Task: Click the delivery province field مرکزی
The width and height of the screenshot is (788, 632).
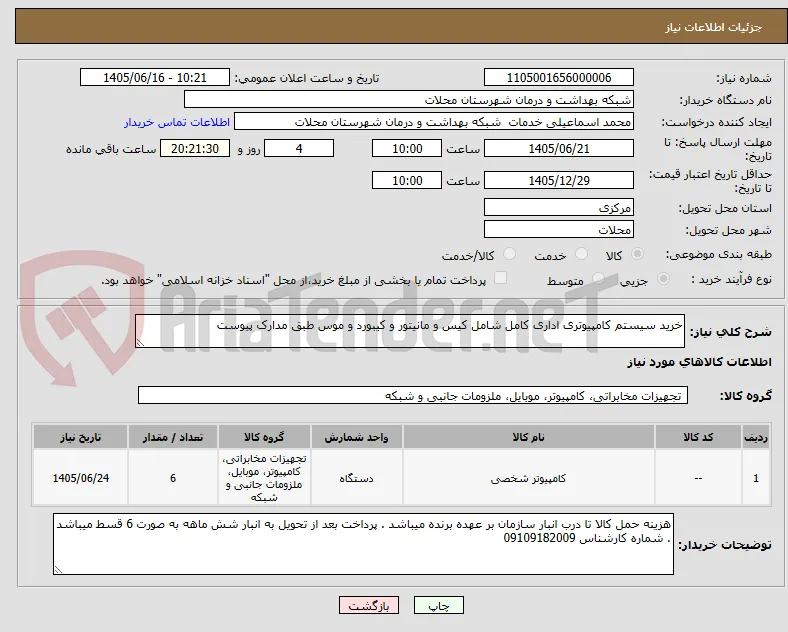Action: click(559, 207)
